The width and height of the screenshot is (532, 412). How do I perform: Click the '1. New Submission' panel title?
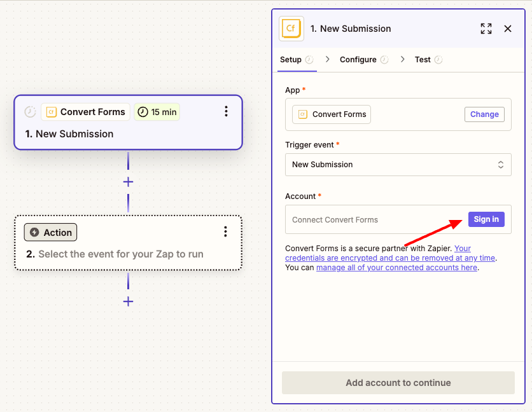[351, 29]
